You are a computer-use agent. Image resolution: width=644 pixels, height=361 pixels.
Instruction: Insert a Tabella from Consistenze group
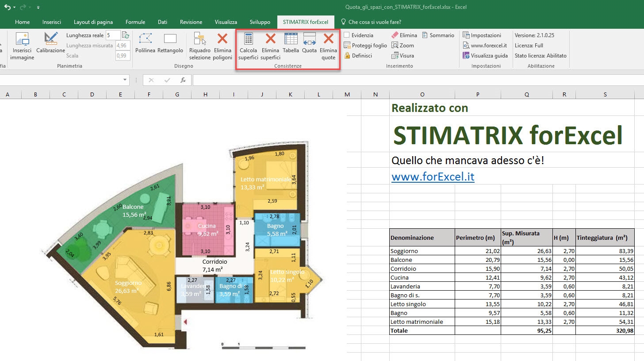pyautogui.click(x=291, y=43)
